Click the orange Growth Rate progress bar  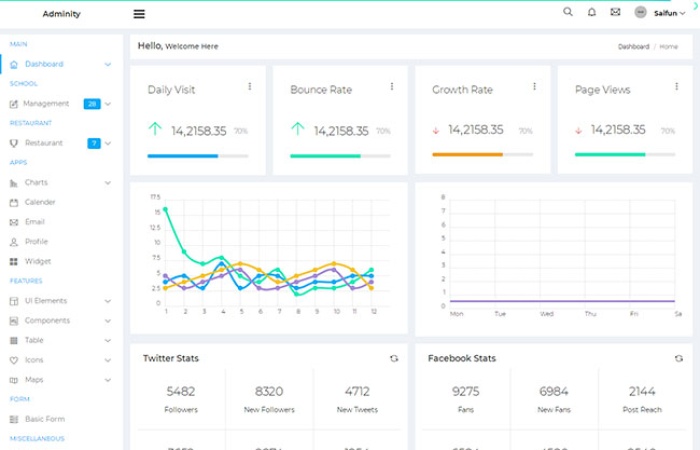(467, 155)
